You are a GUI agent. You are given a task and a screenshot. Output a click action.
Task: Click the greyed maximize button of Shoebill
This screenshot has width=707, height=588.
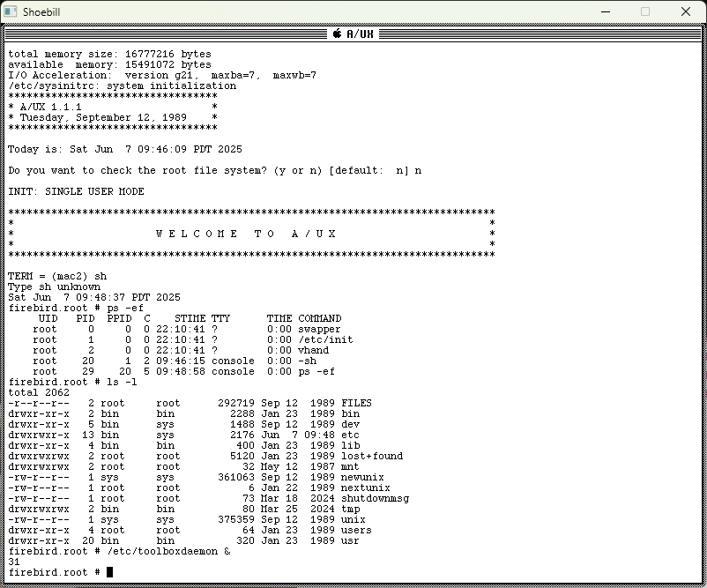click(x=645, y=11)
